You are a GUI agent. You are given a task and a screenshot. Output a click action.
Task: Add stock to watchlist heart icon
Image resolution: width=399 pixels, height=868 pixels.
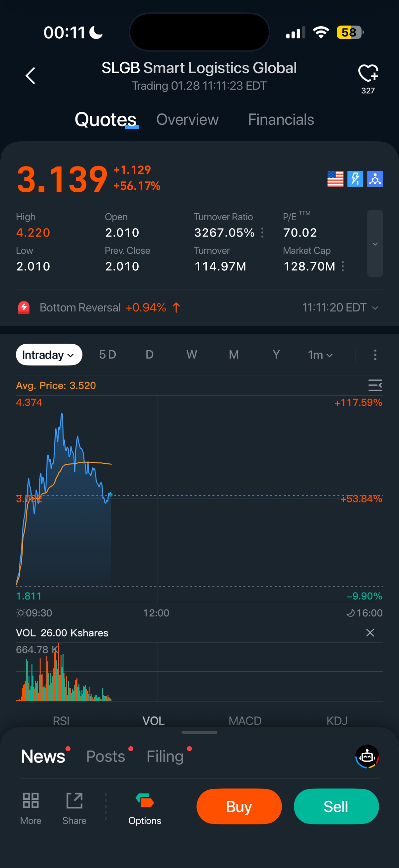(x=368, y=73)
